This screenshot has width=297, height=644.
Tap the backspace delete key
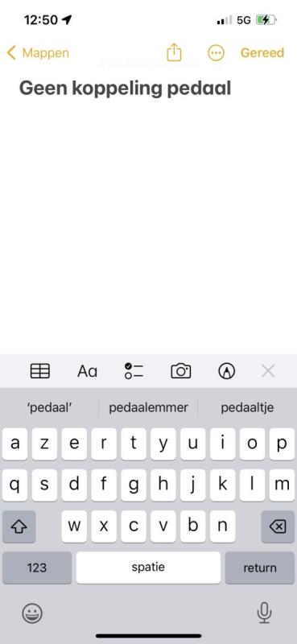coord(278,526)
